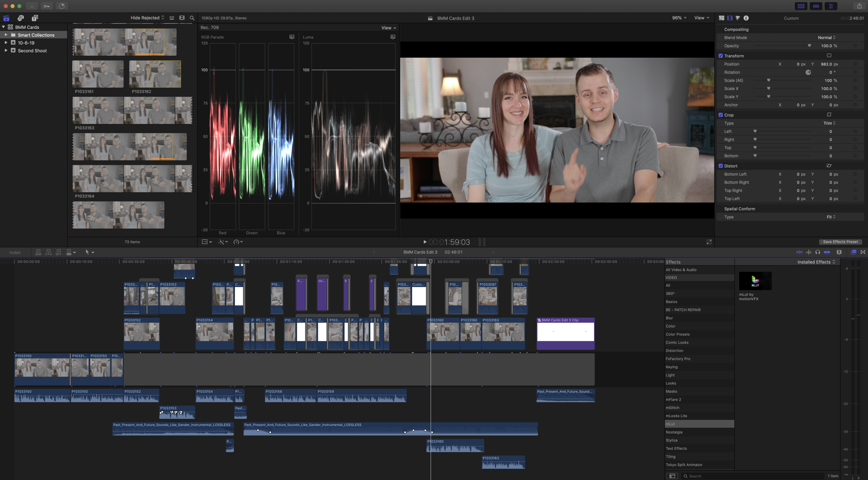
Task: Toggle the Timeline panel button
Action: pos(816,6)
